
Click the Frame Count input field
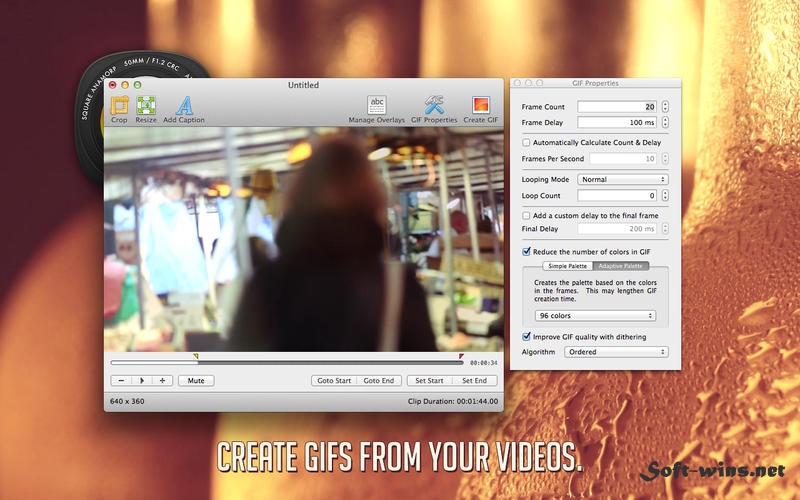(x=617, y=107)
